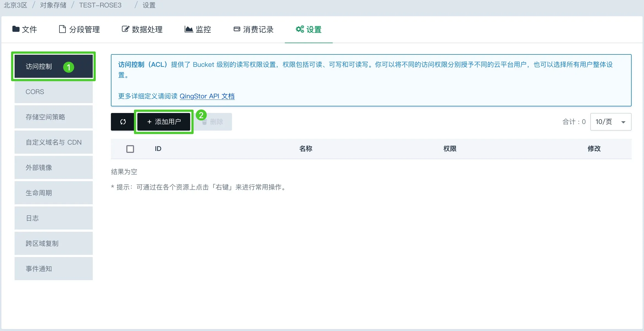Click the chart icon for 监控
Viewport: 644px width, 331px height.
189,29
